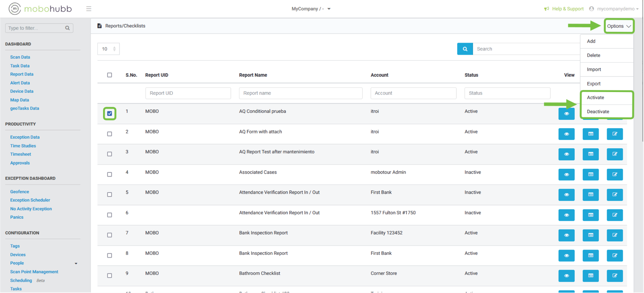Open Help & Support link
This screenshot has height=293, width=644.
click(567, 9)
